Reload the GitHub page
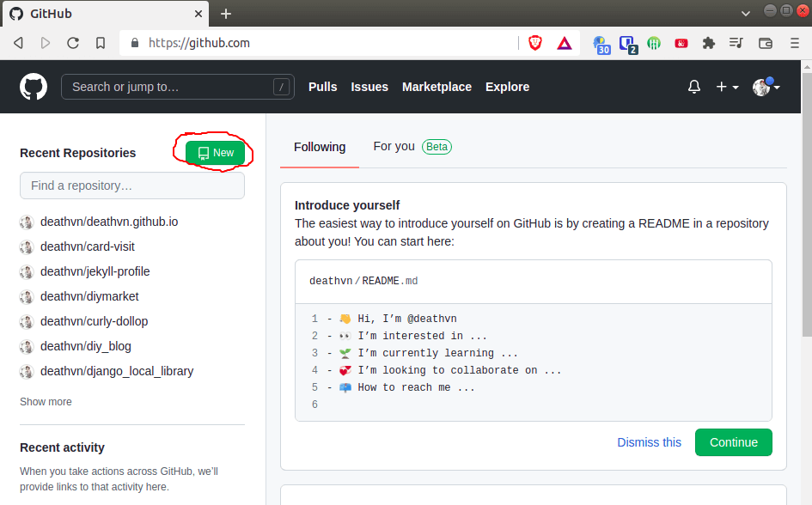812x505 pixels. click(73, 43)
